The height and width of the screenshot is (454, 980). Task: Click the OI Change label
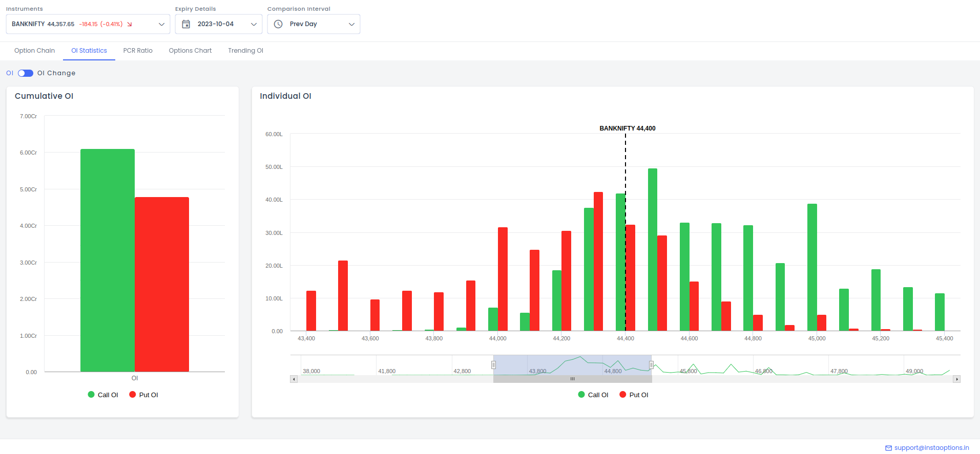(x=56, y=73)
